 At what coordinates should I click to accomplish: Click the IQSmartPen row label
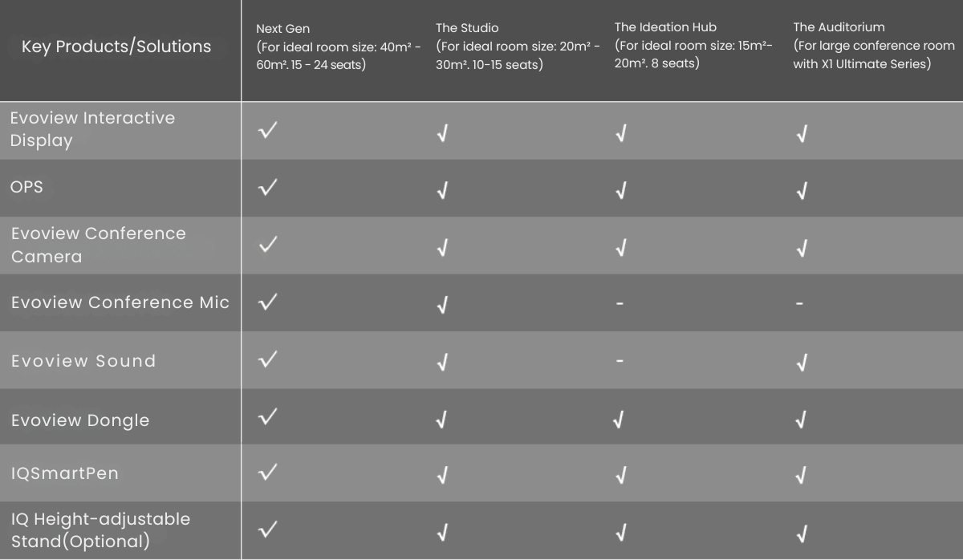[x=65, y=473]
